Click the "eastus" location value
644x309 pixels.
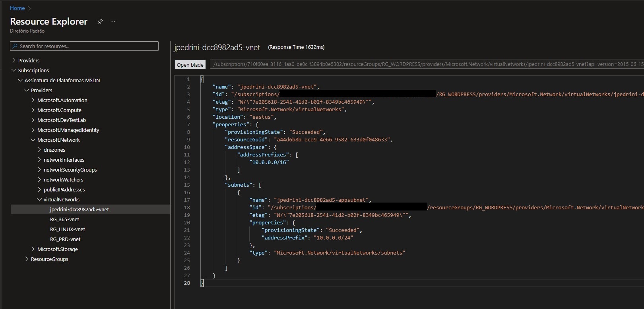tap(262, 117)
